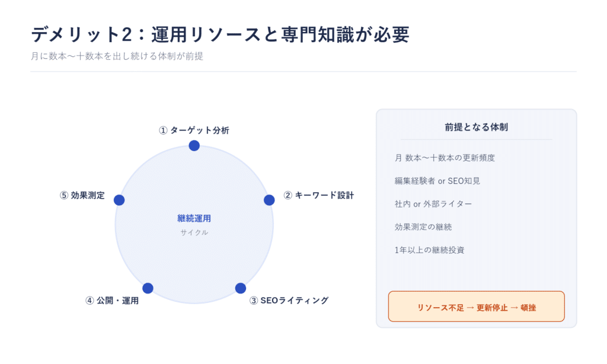Click the サイクル caption inside the circle
Viewport: 607px width, 364px height.
click(x=194, y=232)
